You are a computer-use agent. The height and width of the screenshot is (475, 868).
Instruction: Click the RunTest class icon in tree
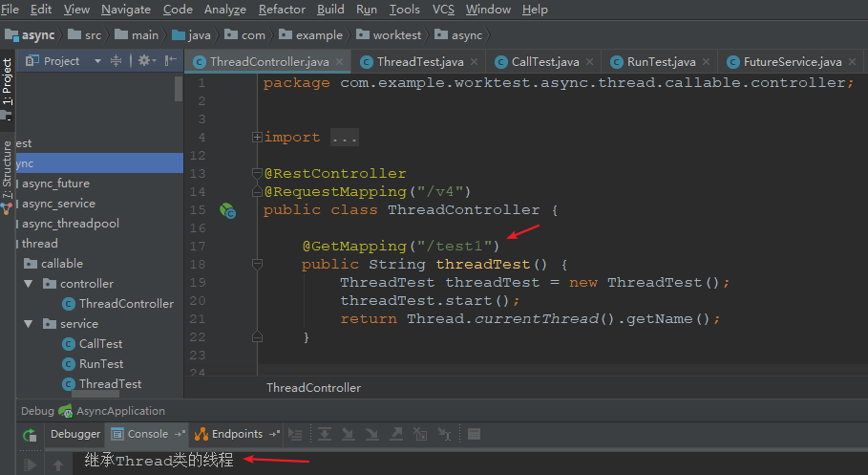point(69,364)
